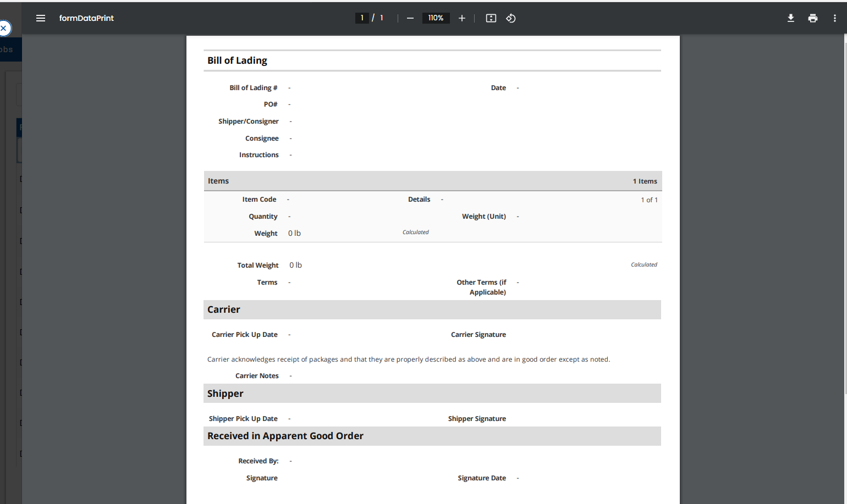Click the '1 Items' count text

[x=645, y=181]
